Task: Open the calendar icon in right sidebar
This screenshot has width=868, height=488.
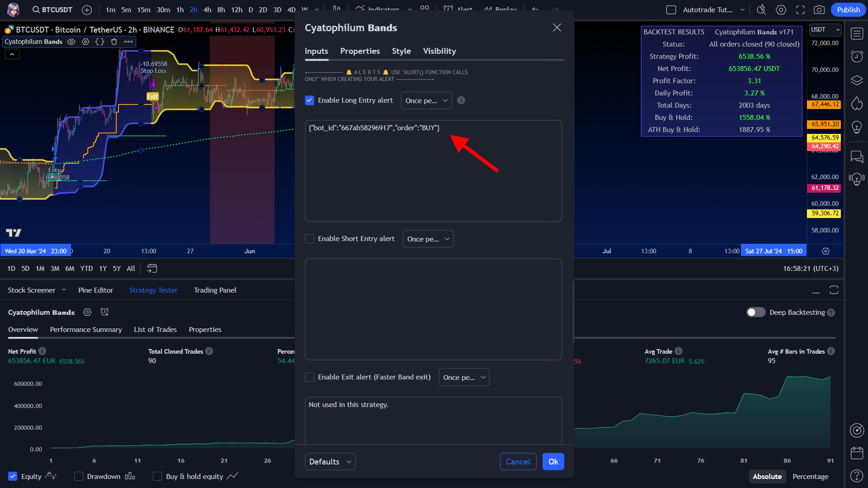Action: (857, 452)
